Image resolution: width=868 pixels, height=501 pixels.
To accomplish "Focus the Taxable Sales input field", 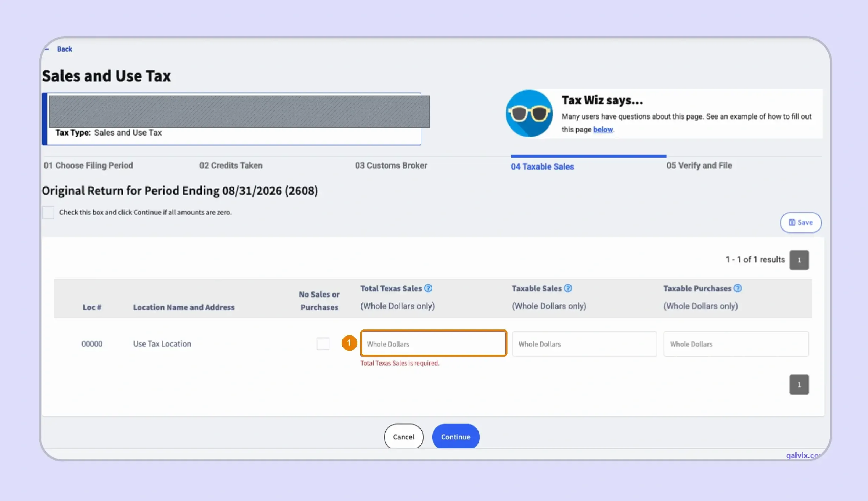I will pyautogui.click(x=584, y=344).
